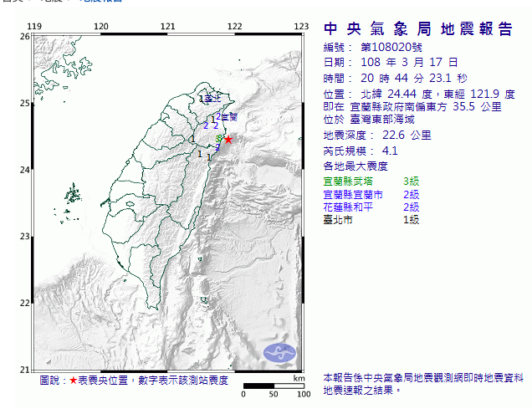Click the red star epicenter marker on map

(x=228, y=140)
